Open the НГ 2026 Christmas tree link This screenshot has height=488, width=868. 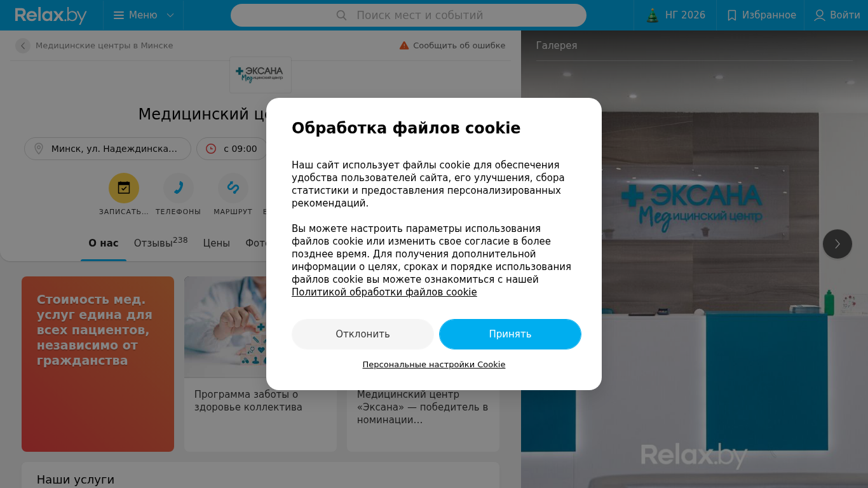[653, 15]
